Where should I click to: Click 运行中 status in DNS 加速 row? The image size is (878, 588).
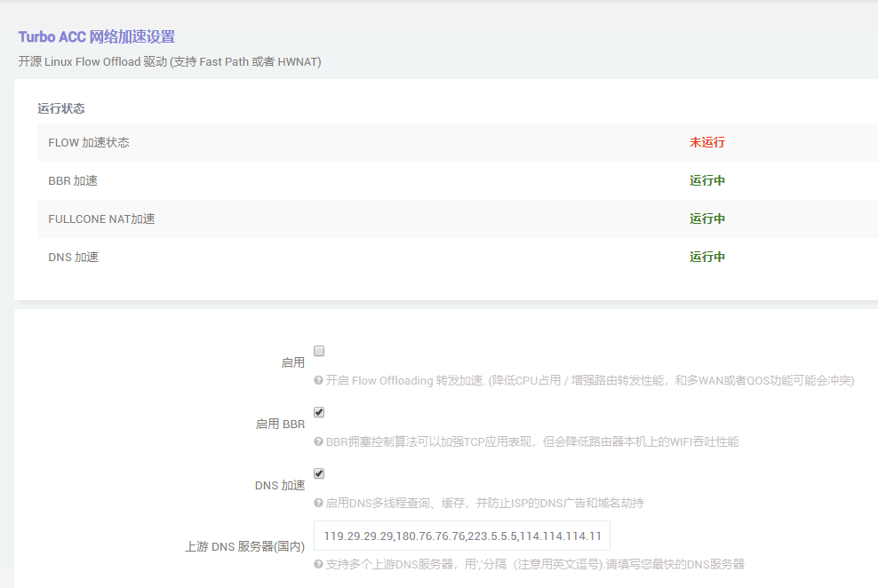point(707,257)
